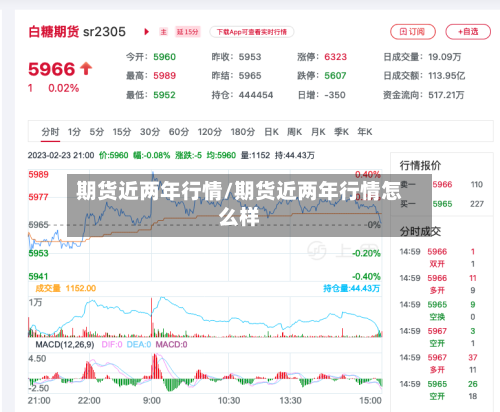Screen dimensions: 500x412
Task: Click the DIF:0 indicator value
Action: pos(112,345)
